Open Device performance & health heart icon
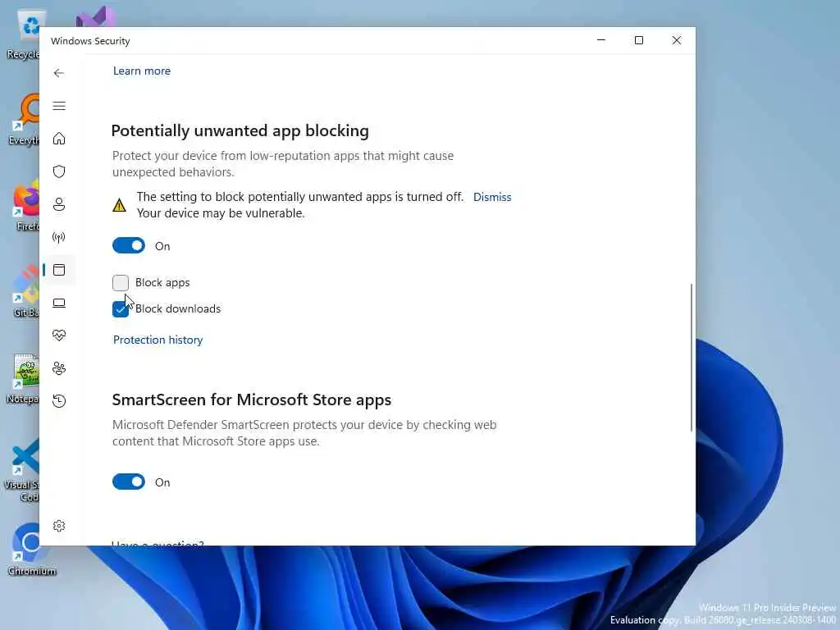The height and width of the screenshot is (630, 840). [59, 336]
